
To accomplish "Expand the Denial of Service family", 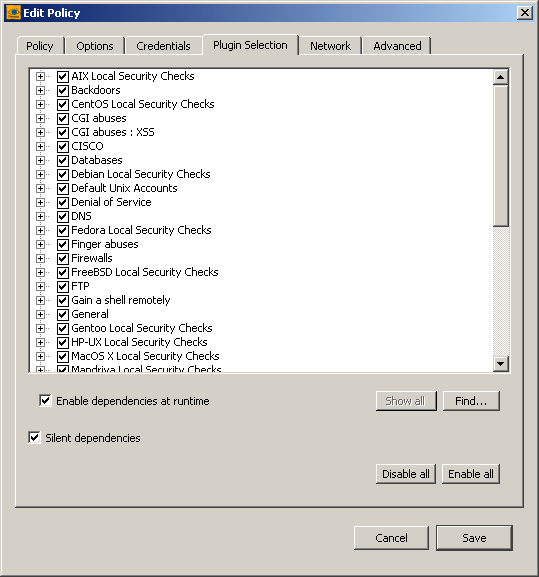I will [40, 202].
